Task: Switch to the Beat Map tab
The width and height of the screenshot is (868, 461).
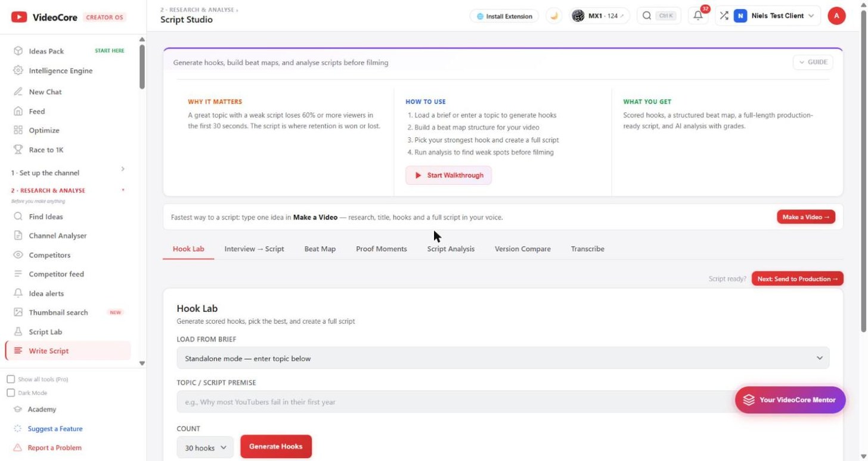Action: tap(320, 249)
